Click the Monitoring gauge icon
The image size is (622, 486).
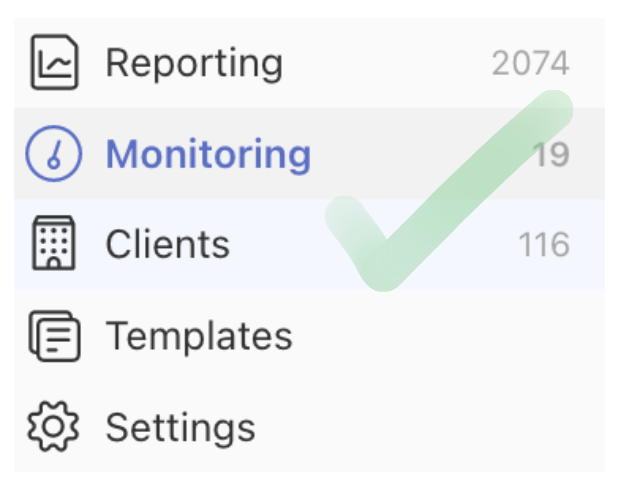click(54, 155)
